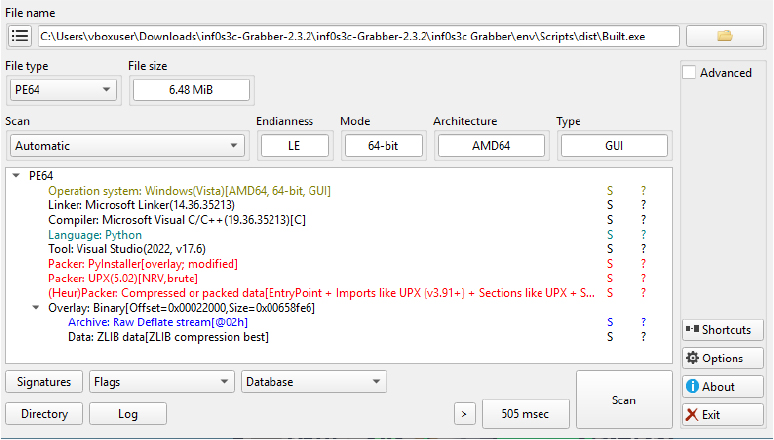The height and width of the screenshot is (440, 774).
Task: Click the File size 6.48 MiB field
Action: (192, 90)
